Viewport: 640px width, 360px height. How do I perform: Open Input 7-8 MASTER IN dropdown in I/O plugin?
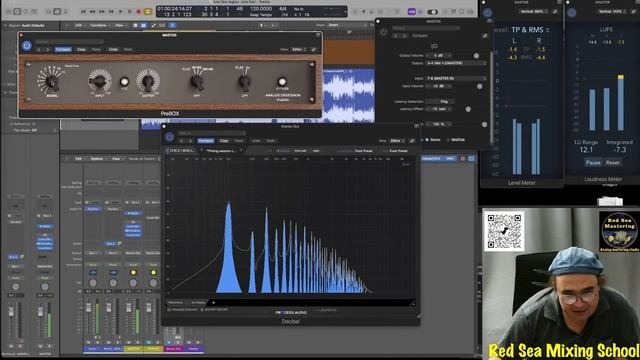point(456,78)
